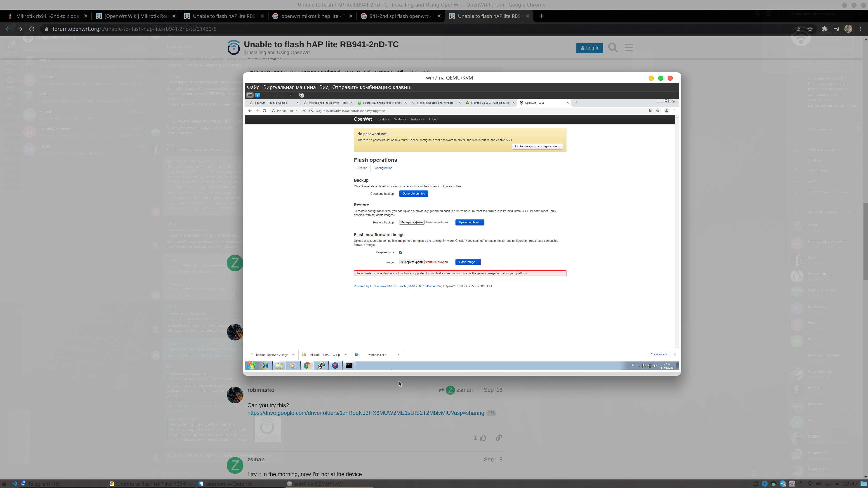Open the Файл menu in QEMU window

253,87
